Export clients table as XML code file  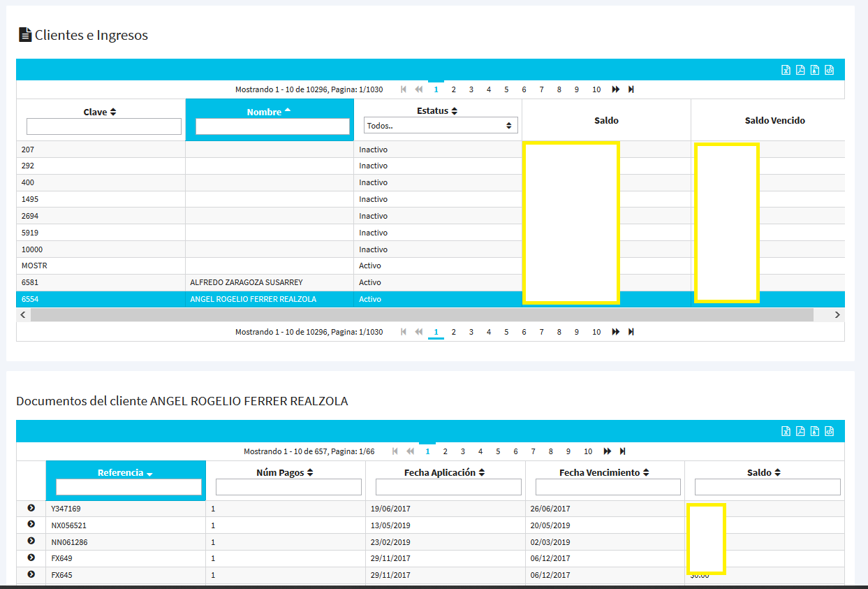point(830,70)
